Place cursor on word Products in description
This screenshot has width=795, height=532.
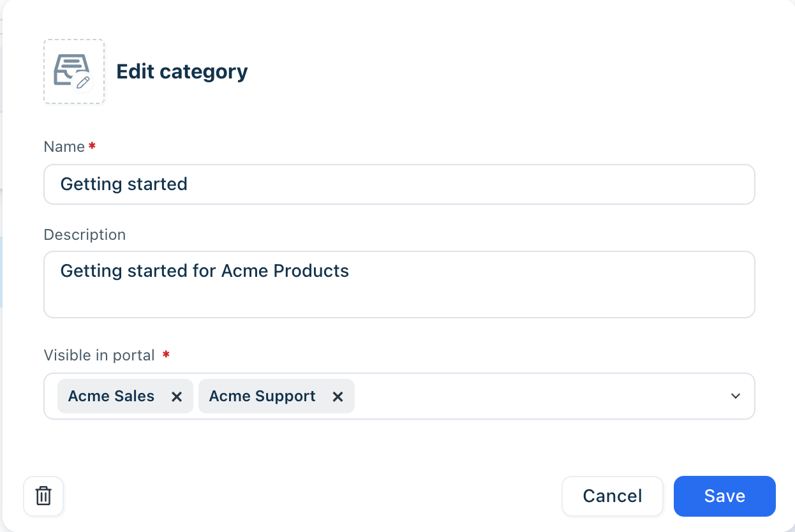point(311,270)
